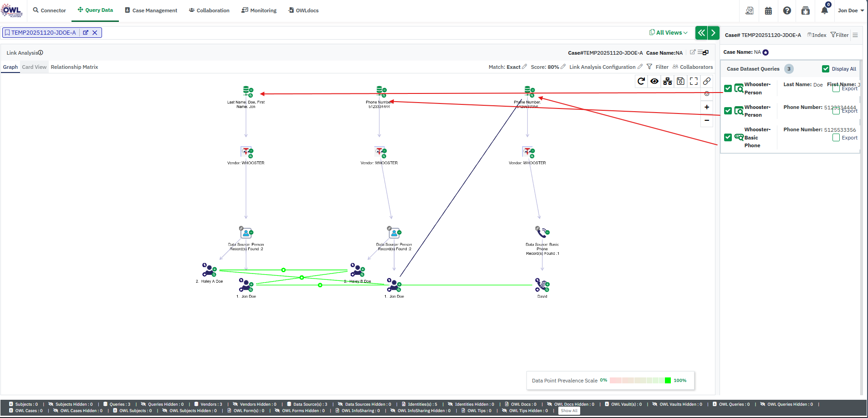
Task: Open the Case Management menu
Action: tap(151, 10)
